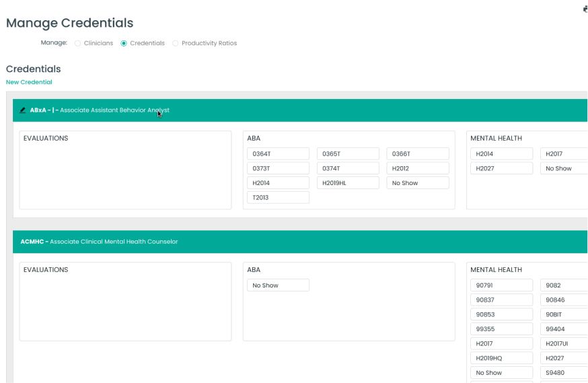Click No Show in ABxA Mental Health panel
This screenshot has width=588, height=383.
(564, 168)
